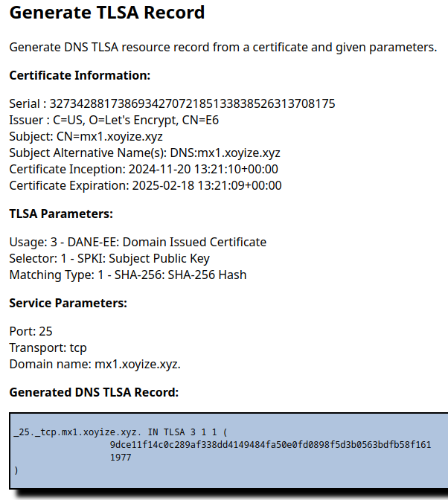Click the Certificate Inception date line

(x=144, y=169)
